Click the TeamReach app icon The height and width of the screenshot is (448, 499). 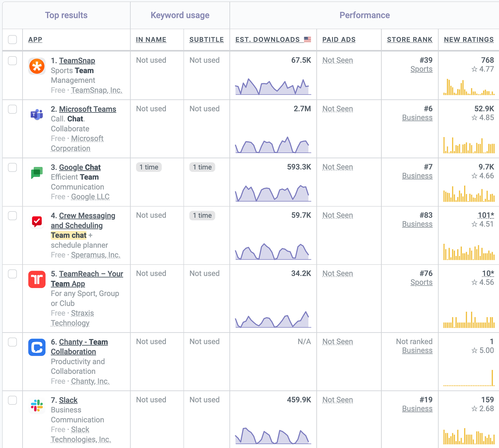point(37,279)
